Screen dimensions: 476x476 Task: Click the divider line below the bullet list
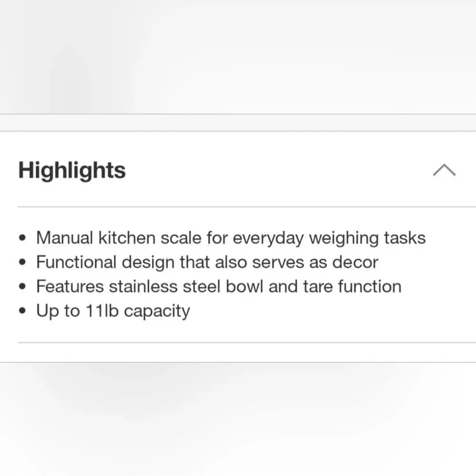(247, 342)
